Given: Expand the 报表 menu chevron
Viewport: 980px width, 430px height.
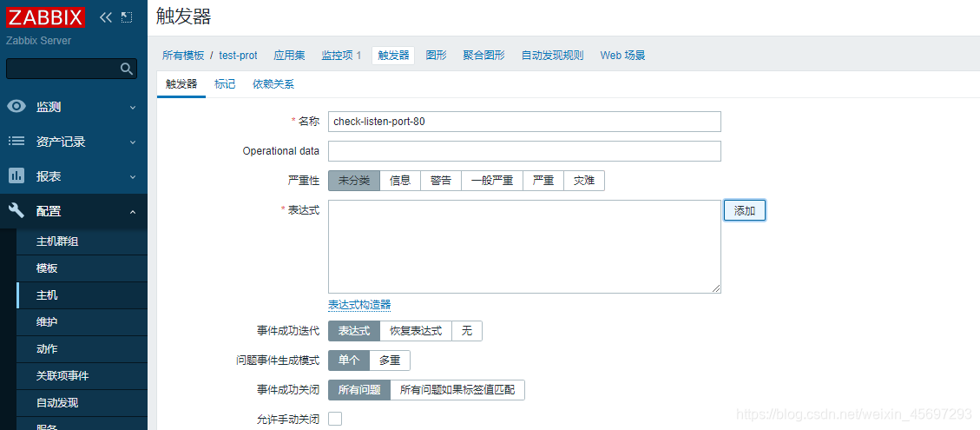Looking at the screenshot, I should tap(133, 177).
